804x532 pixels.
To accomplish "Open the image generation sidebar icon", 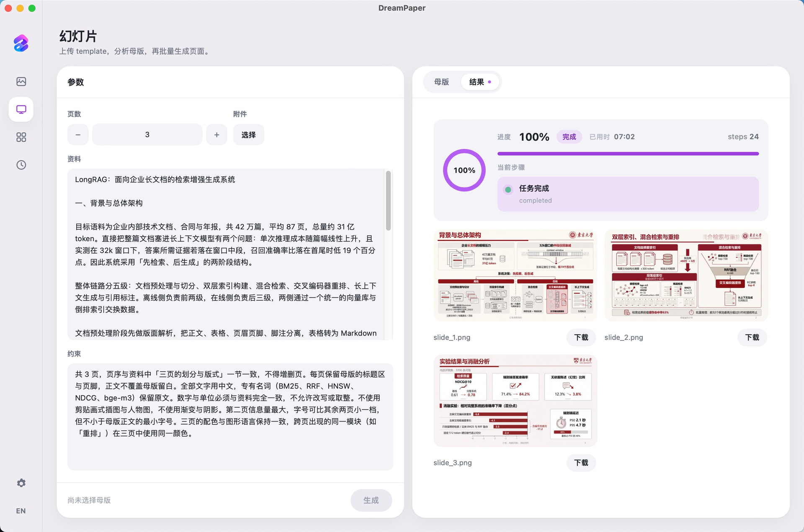I will [x=21, y=82].
